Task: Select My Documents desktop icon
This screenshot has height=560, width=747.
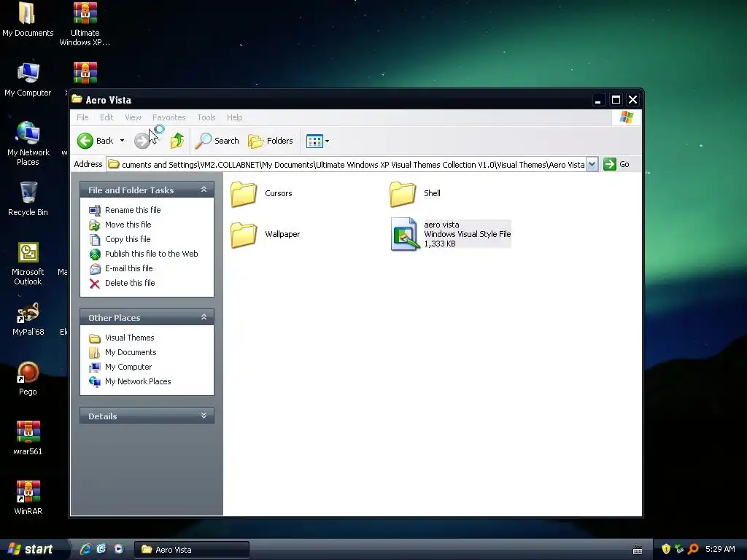Action: 28,20
